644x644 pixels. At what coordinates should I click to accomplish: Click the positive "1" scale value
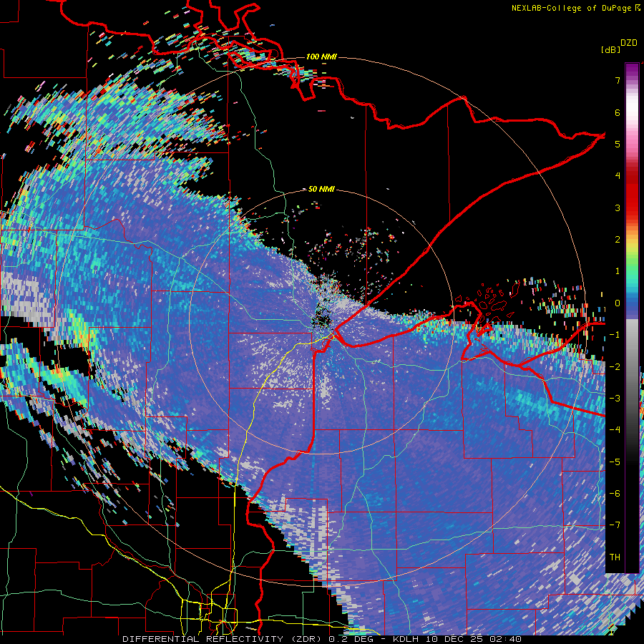[x=618, y=271]
